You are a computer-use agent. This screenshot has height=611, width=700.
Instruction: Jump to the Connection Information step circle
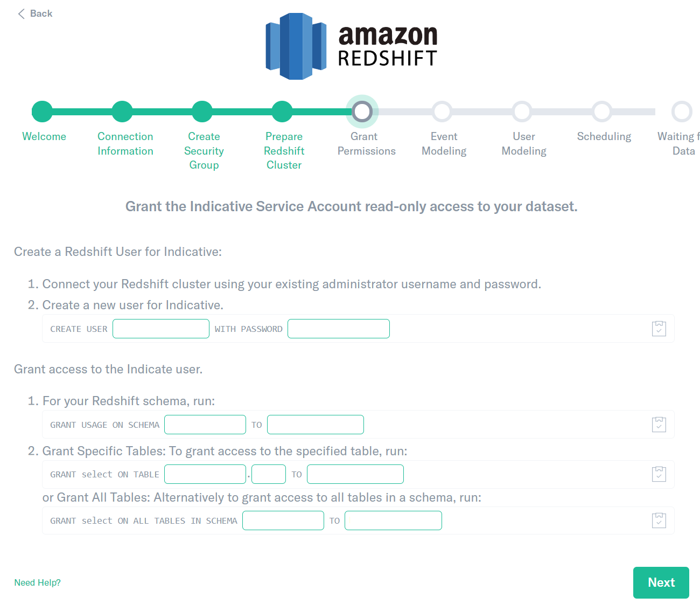pyautogui.click(x=122, y=112)
